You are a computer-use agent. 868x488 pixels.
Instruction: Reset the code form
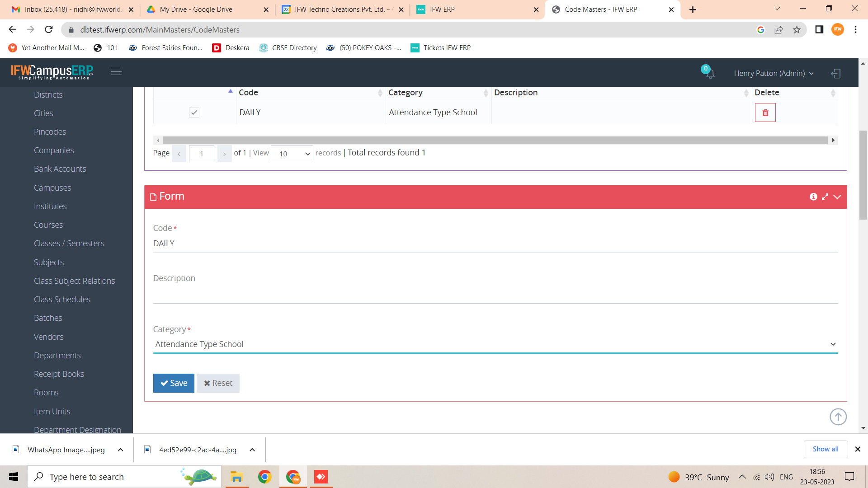(x=218, y=383)
